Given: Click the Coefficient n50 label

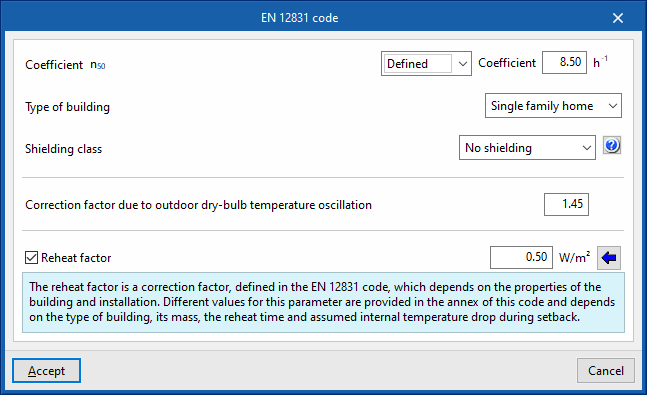Looking at the screenshot, I should [x=65, y=65].
